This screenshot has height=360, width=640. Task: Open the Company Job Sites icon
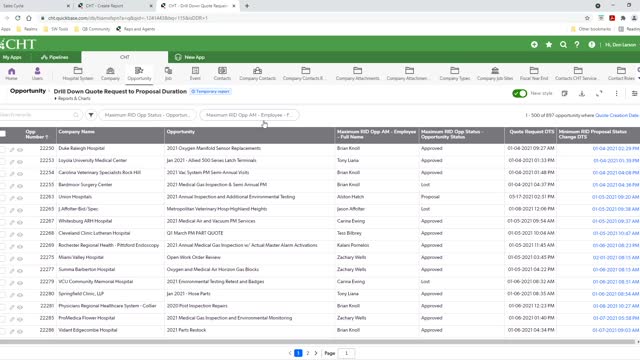click(x=495, y=73)
